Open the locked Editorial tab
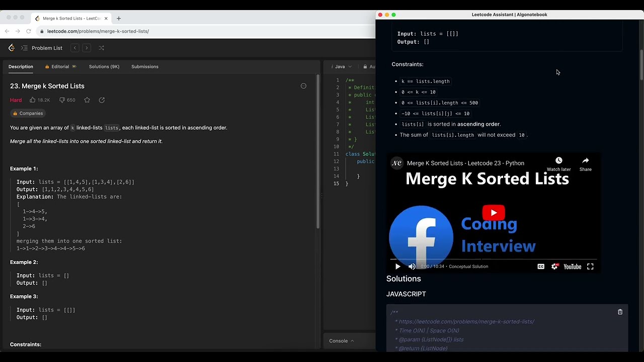The width and height of the screenshot is (644, 362). pyautogui.click(x=60, y=66)
